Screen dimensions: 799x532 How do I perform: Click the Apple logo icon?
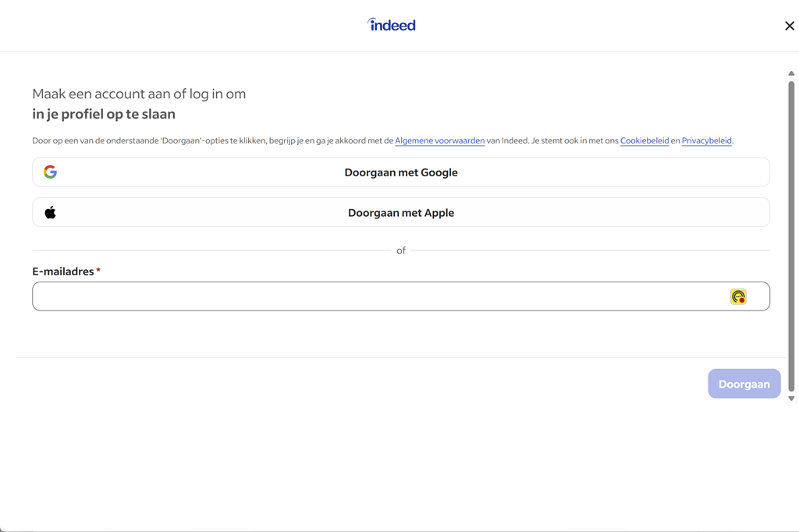click(50, 212)
